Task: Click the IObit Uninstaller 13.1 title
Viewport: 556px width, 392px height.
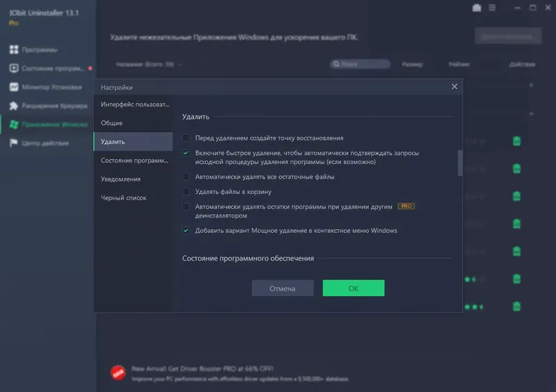Action: [44, 13]
